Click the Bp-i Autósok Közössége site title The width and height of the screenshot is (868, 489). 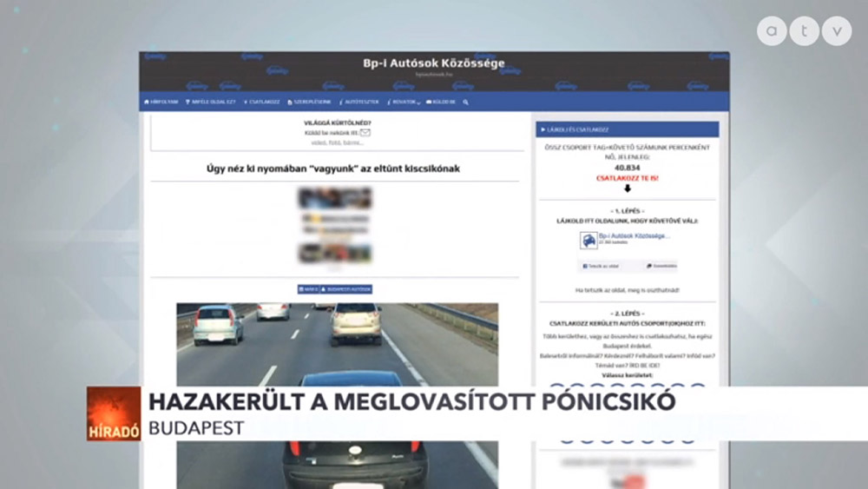(x=434, y=63)
